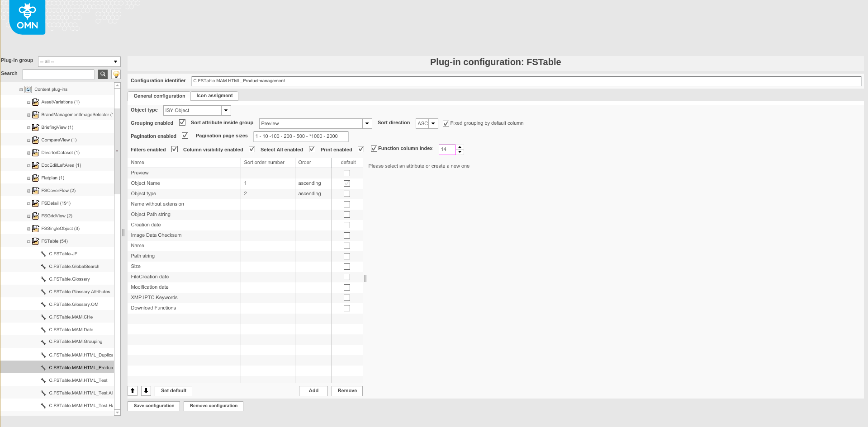Switch to the Icon assigment tab
This screenshot has height=427, width=868.
click(x=214, y=95)
